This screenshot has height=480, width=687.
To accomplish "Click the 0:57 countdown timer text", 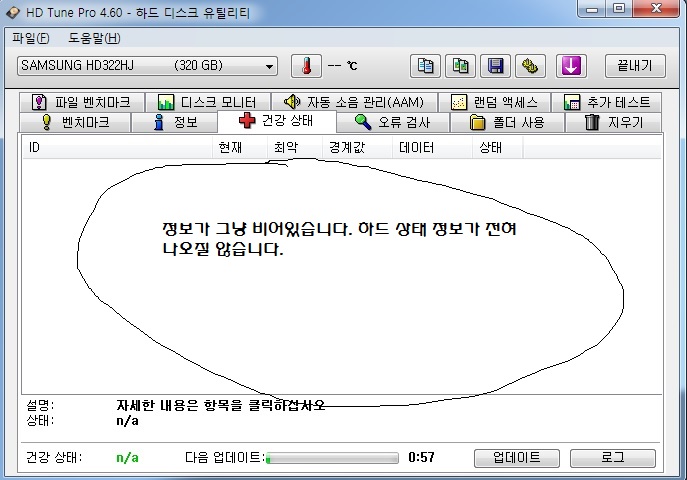I will 421,457.
